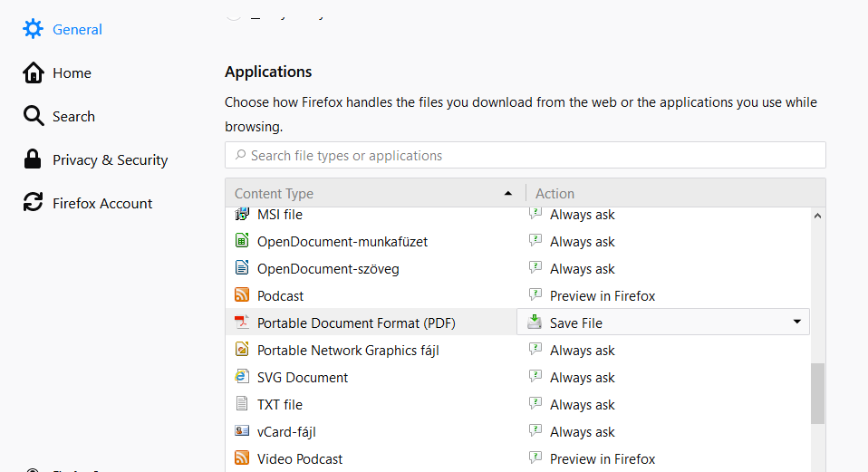Select the Video Podcast row
The height and width of the screenshot is (472, 868).
[517, 458]
